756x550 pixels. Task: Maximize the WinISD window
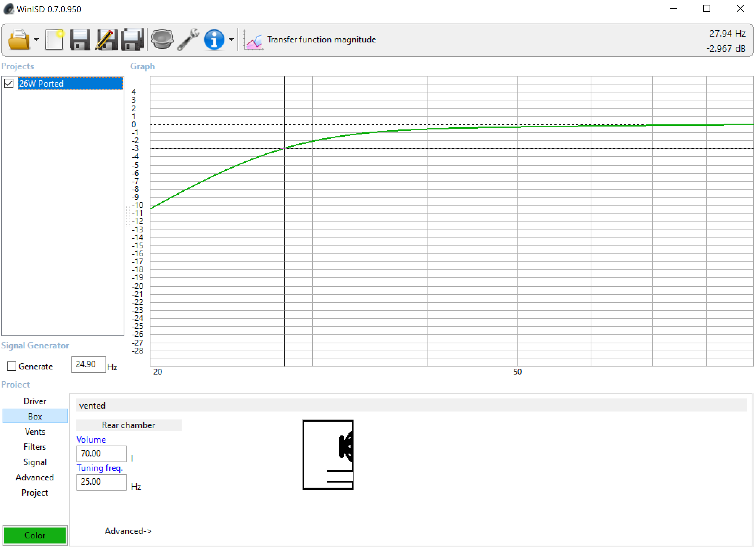(x=707, y=8)
